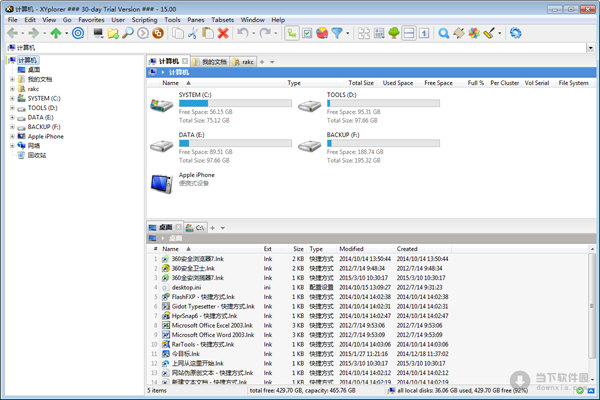The image size is (600, 400).
Task: Open the Tabsets menu
Action: (x=222, y=20)
